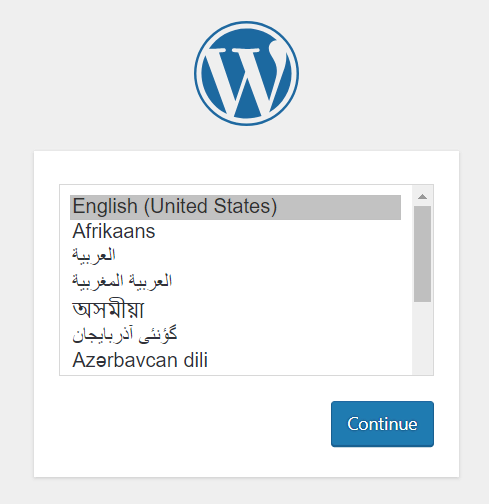This screenshot has height=504, width=489.
Task: Pick the گؤنئی آذربایجان language entry
Action: point(235,334)
